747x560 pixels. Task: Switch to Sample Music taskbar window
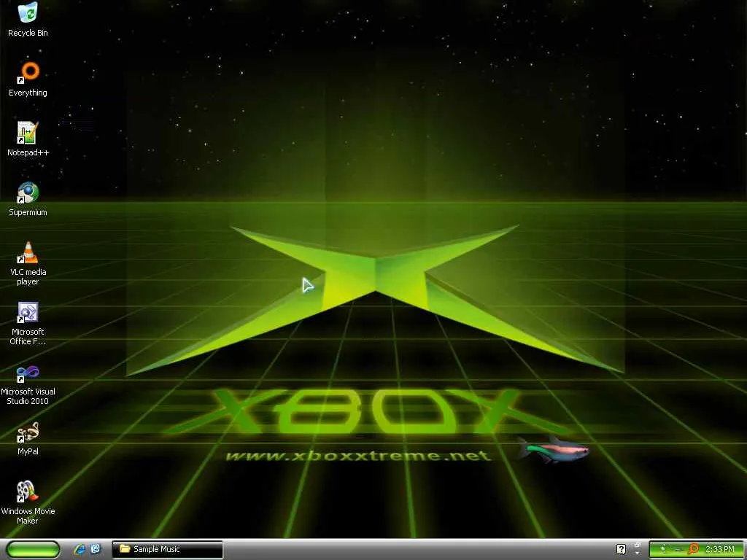(167, 549)
